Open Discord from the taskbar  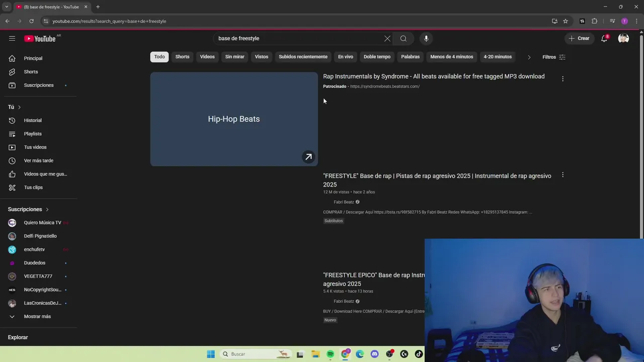[374, 354]
